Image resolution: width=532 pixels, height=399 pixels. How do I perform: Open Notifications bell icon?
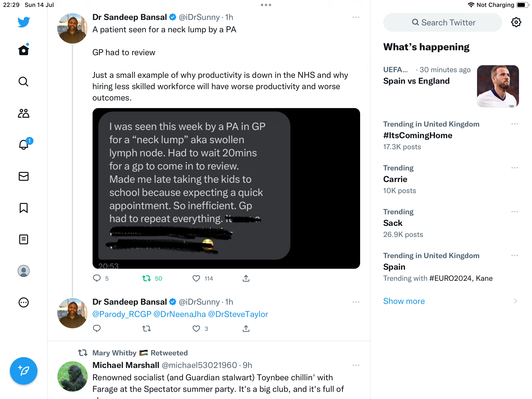[x=24, y=145]
